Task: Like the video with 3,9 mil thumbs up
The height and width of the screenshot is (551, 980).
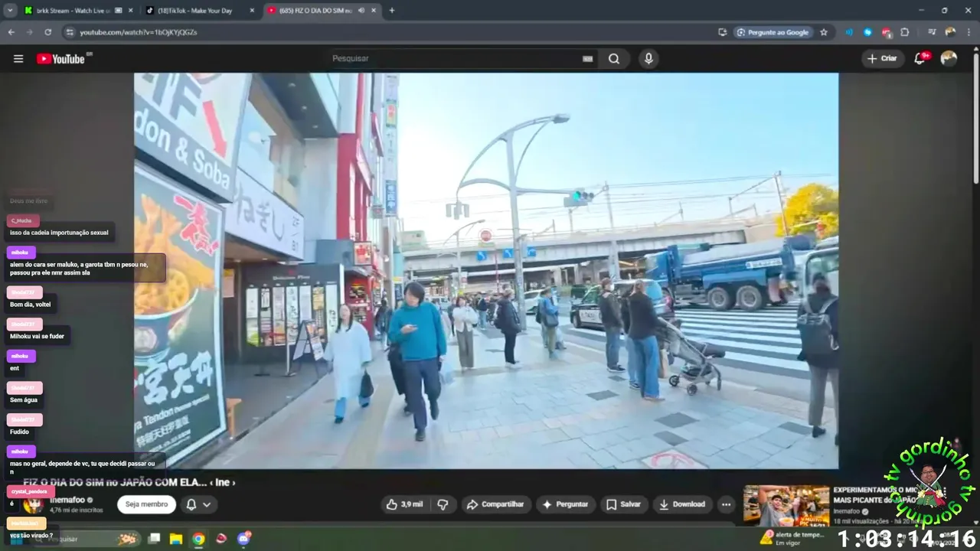Action: 405,504
